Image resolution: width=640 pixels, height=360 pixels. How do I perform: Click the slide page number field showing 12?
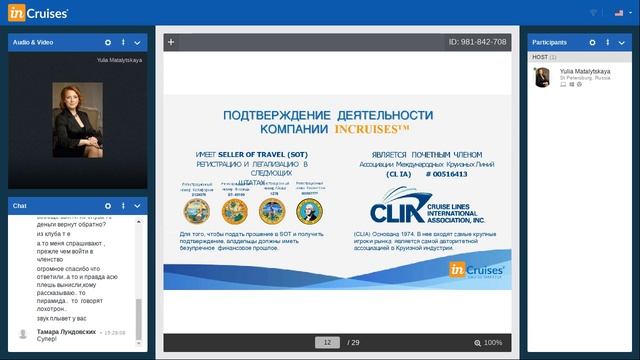click(x=327, y=342)
